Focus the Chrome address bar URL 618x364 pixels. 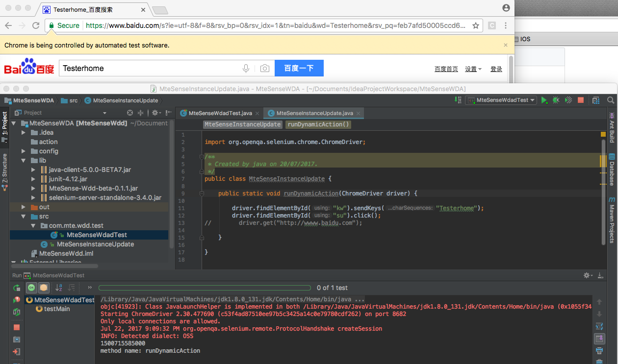(276, 25)
